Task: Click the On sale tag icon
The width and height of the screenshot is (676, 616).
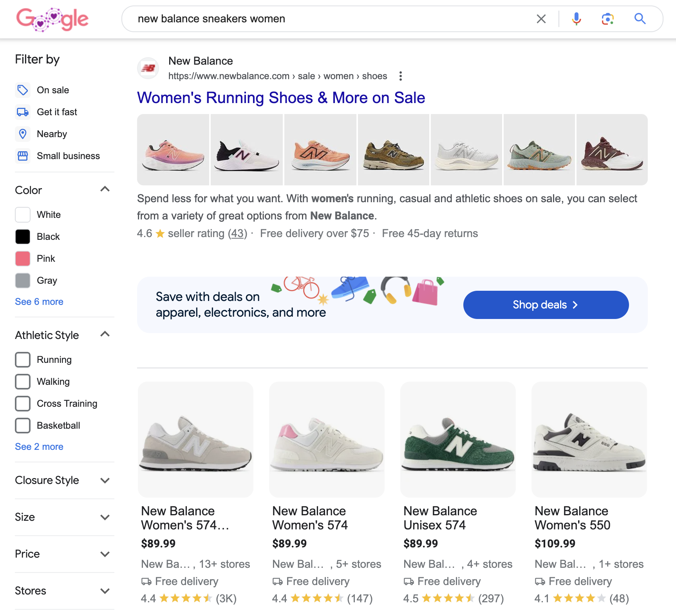Action: tap(23, 90)
